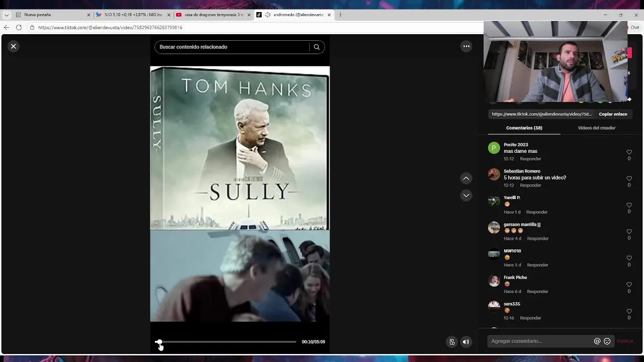Click the browser address bar URL
The width and height of the screenshot is (644, 362).
pos(110,28)
